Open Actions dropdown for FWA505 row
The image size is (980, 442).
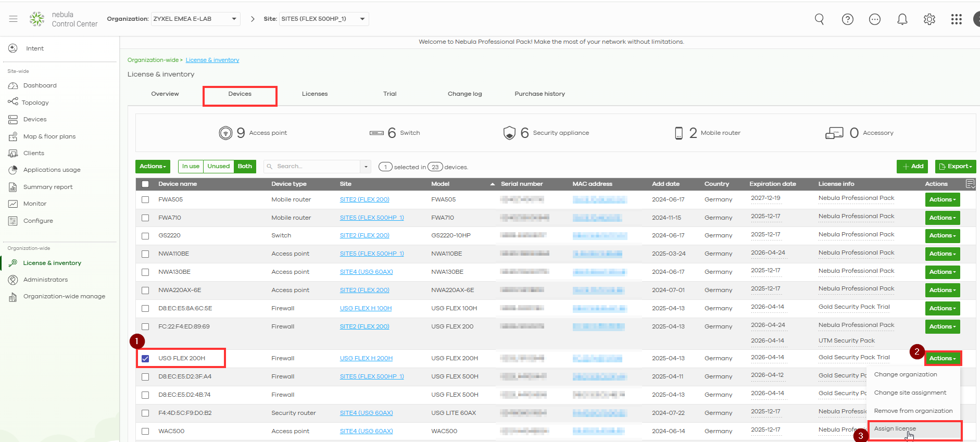coord(943,199)
